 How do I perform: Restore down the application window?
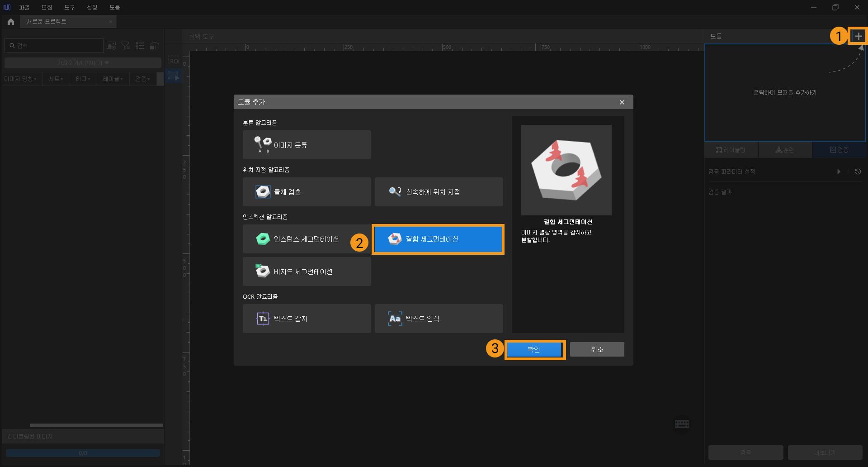[835, 7]
